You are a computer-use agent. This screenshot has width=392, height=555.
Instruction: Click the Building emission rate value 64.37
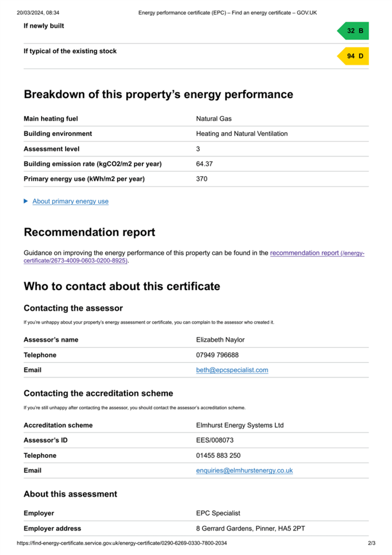[204, 164]
